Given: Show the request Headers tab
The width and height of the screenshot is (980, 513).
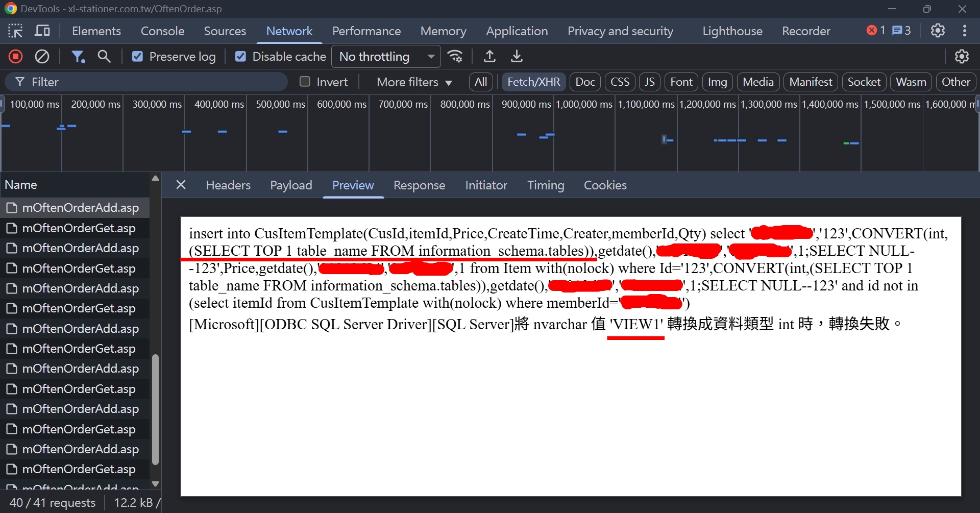Looking at the screenshot, I should 228,185.
